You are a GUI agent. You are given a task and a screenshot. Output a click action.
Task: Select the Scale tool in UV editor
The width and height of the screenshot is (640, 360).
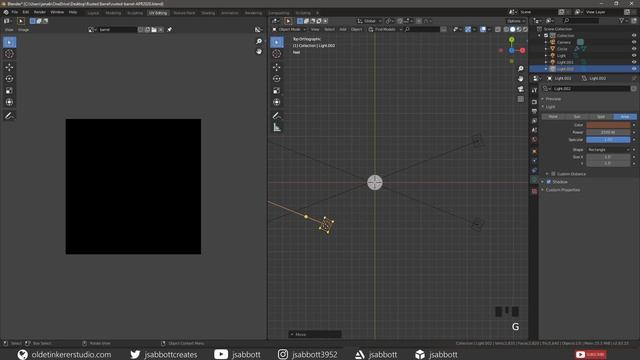[9, 91]
